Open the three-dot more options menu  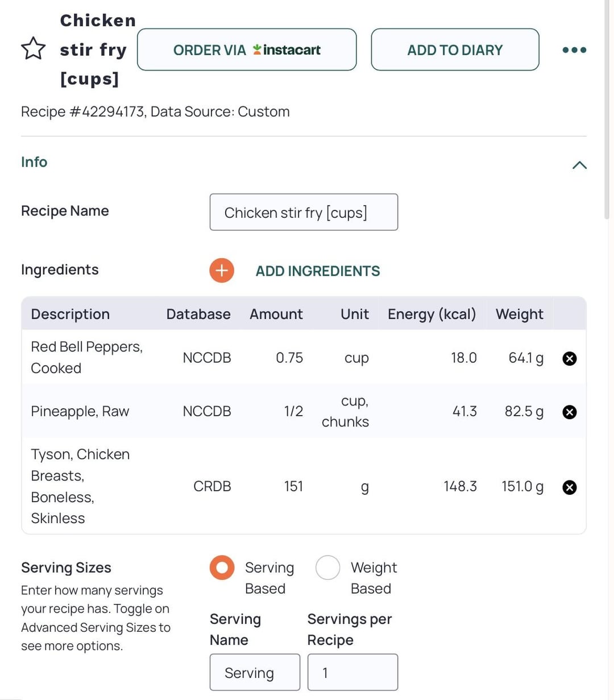(x=574, y=50)
